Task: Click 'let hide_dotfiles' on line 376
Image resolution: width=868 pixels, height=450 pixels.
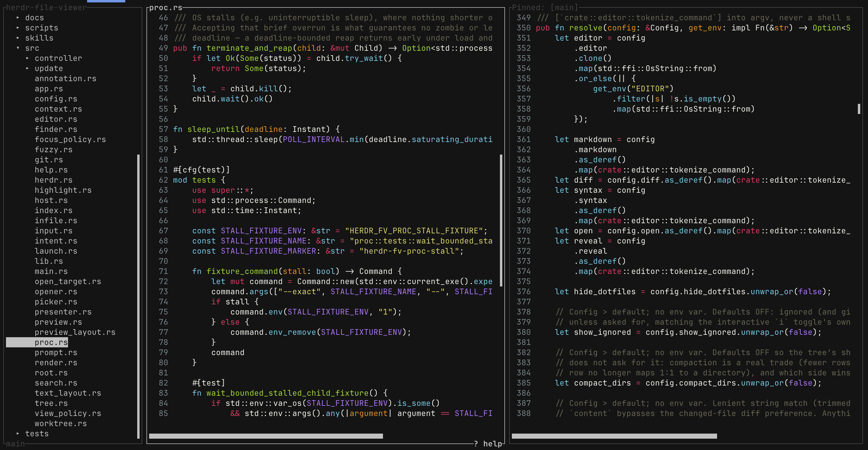Action: pos(595,291)
